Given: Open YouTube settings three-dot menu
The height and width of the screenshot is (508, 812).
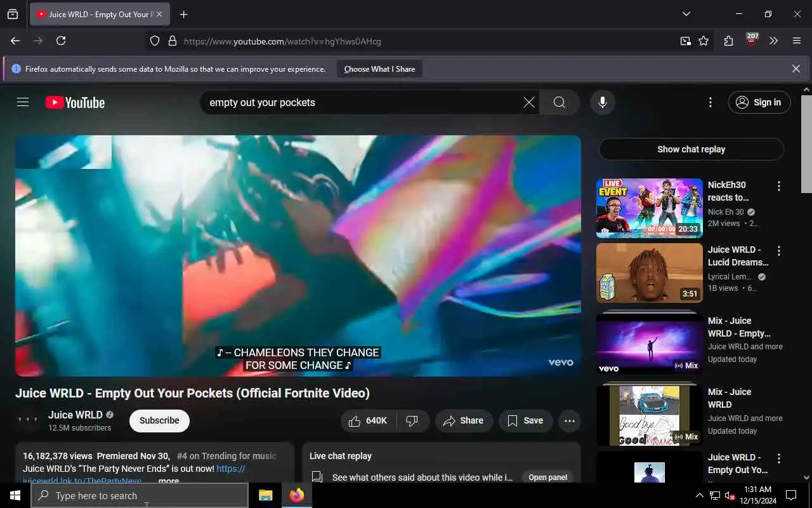Looking at the screenshot, I should coord(710,102).
